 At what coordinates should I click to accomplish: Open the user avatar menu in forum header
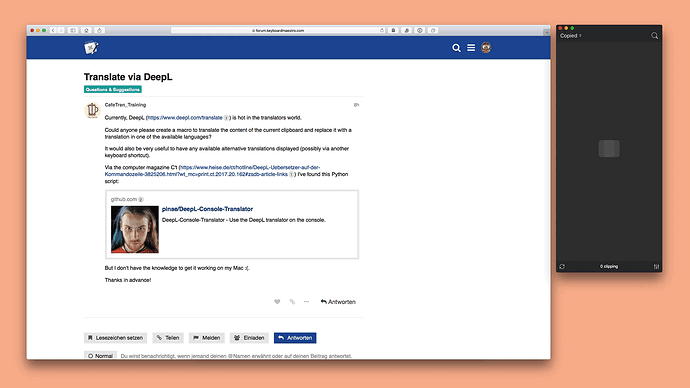[486, 48]
